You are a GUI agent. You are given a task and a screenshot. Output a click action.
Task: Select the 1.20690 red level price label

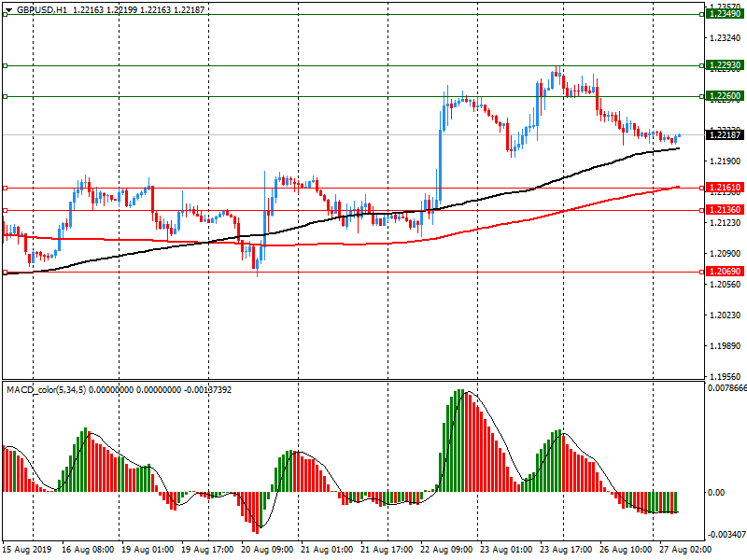coord(726,272)
